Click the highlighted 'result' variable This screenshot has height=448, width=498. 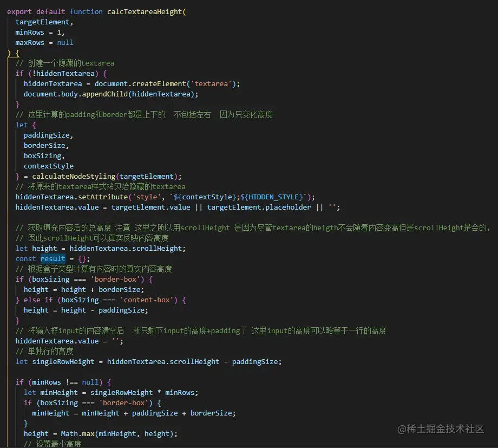pos(53,259)
